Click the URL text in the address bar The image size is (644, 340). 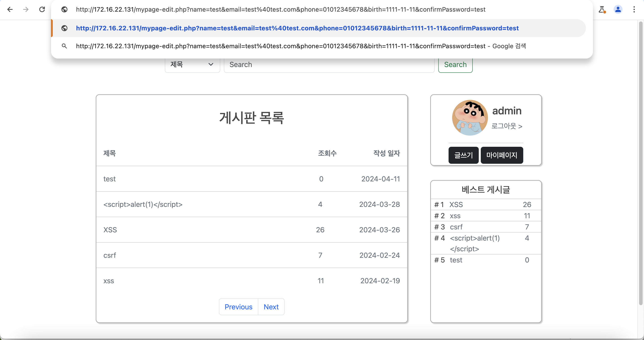click(280, 9)
